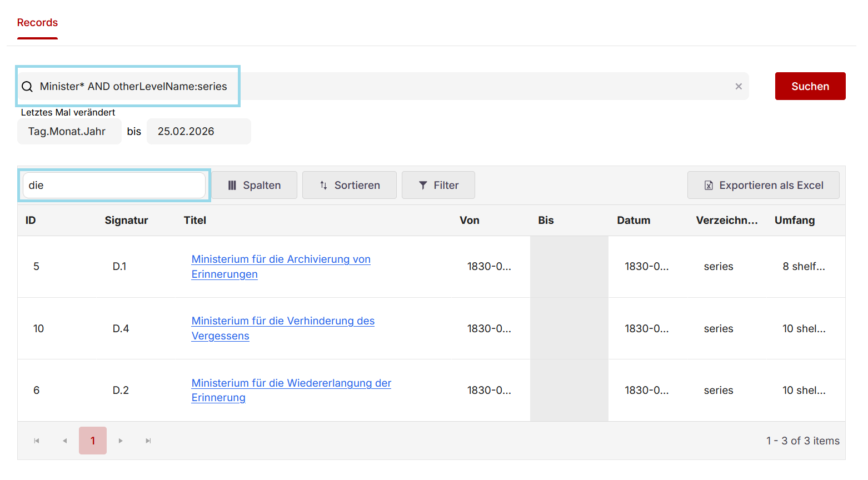This screenshot has width=868, height=480.
Task: Open Ministerium für die Archivierung von Erinnerungen
Action: 281,259
